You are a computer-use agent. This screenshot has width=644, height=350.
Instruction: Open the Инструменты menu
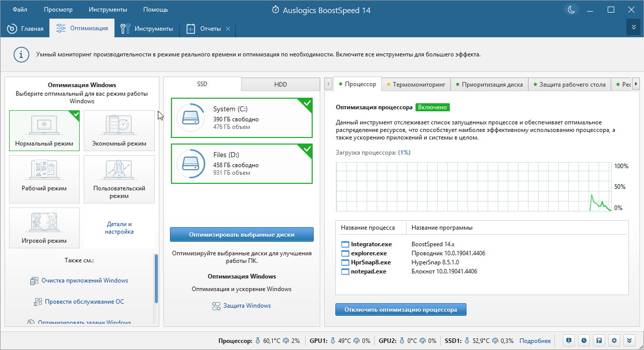point(108,10)
